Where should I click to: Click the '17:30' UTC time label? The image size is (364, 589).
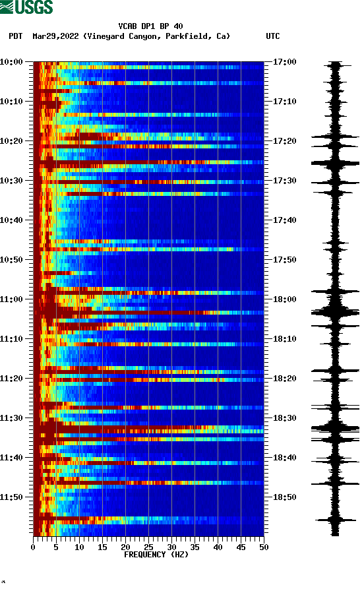[285, 180]
